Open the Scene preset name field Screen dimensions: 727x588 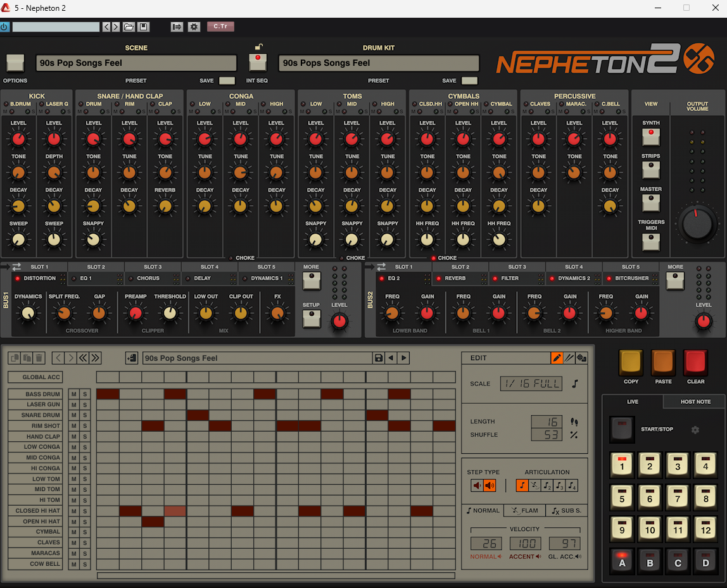(x=136, y=63)
